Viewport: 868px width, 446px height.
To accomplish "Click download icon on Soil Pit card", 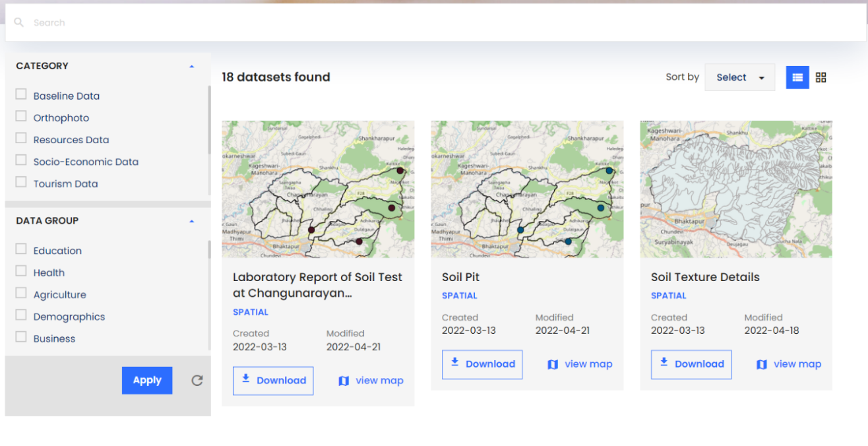I will click(x=454, y=363).
